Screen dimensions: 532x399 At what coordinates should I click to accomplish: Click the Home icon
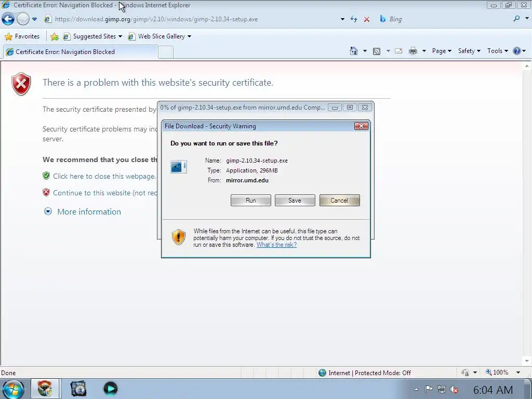(353, 51)
